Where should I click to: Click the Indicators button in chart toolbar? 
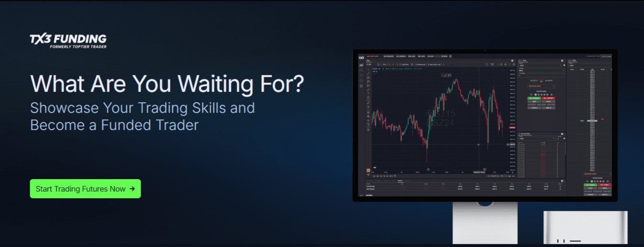coord(405,64)
